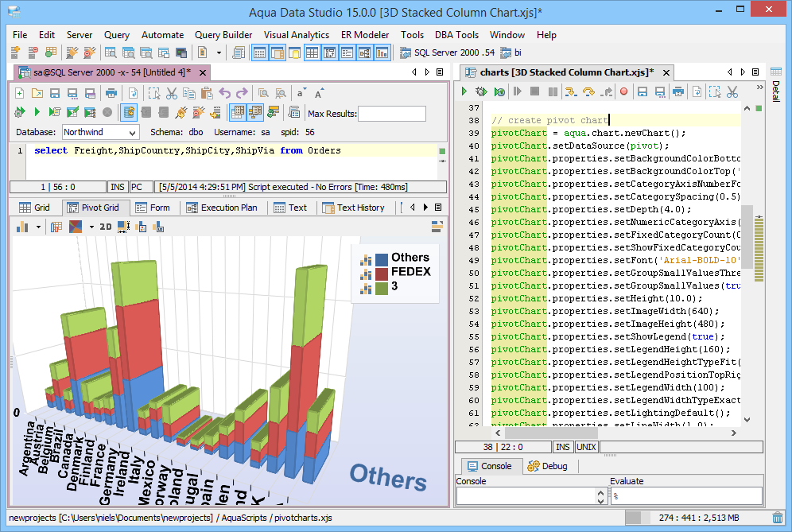Click the bi server shortcut button
792x532 pixels.
click(511, 52)
